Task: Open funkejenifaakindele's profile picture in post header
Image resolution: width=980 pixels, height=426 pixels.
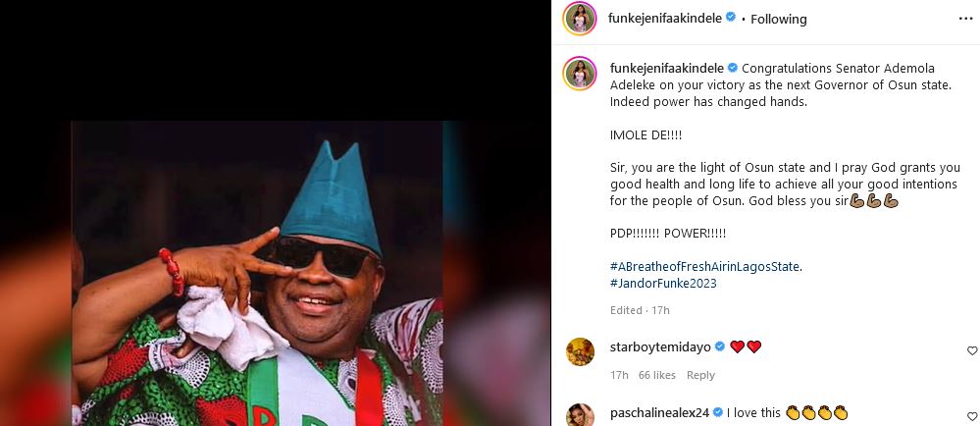Action: [x=580, y=19]
